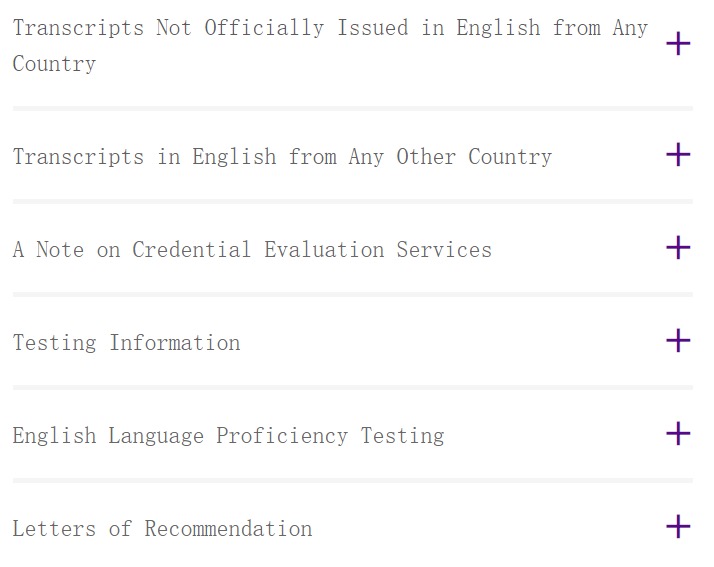Click 'A Note on Credential Evaluation Services' text
Screen dimensions: 714x567
[252, 250]
